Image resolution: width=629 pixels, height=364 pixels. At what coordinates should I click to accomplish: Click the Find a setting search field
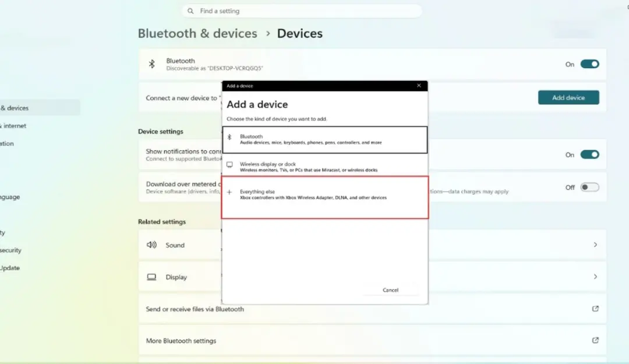pyautogui.click(x=302, y=11)
